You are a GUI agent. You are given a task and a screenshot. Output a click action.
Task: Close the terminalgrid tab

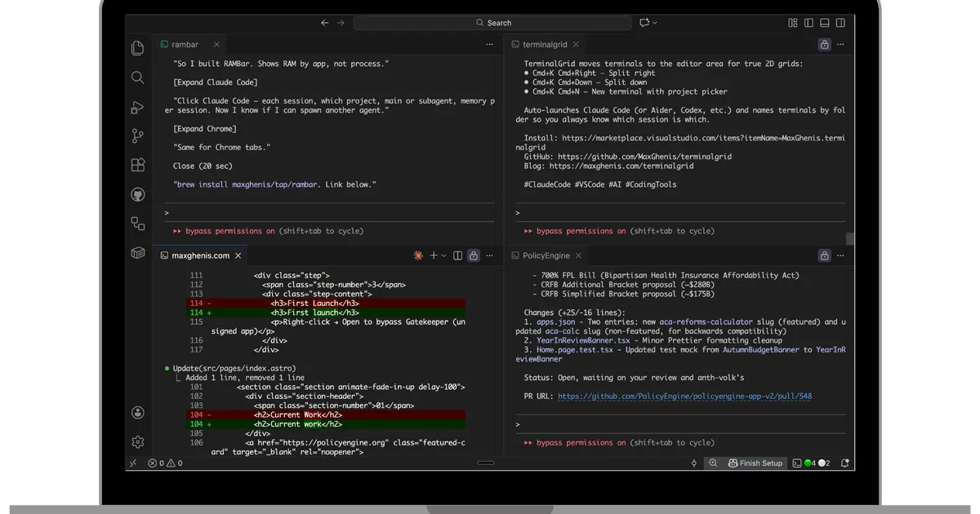coord(577,44)
